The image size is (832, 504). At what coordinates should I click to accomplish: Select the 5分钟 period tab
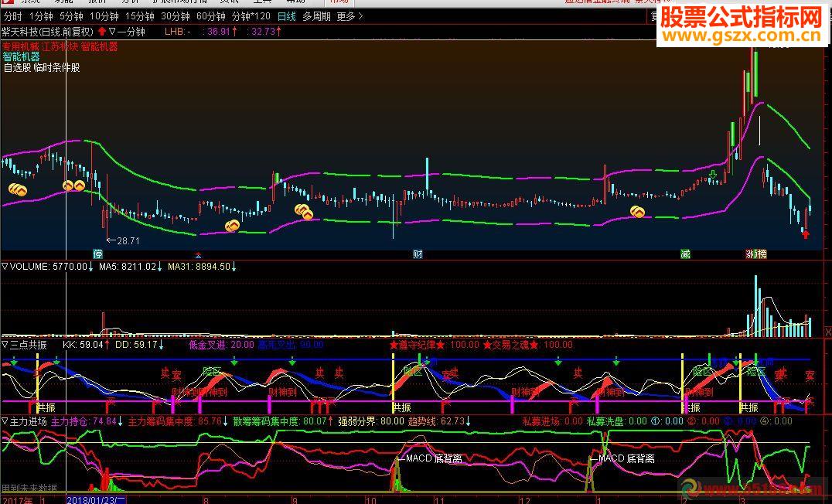tap(71, 16)
